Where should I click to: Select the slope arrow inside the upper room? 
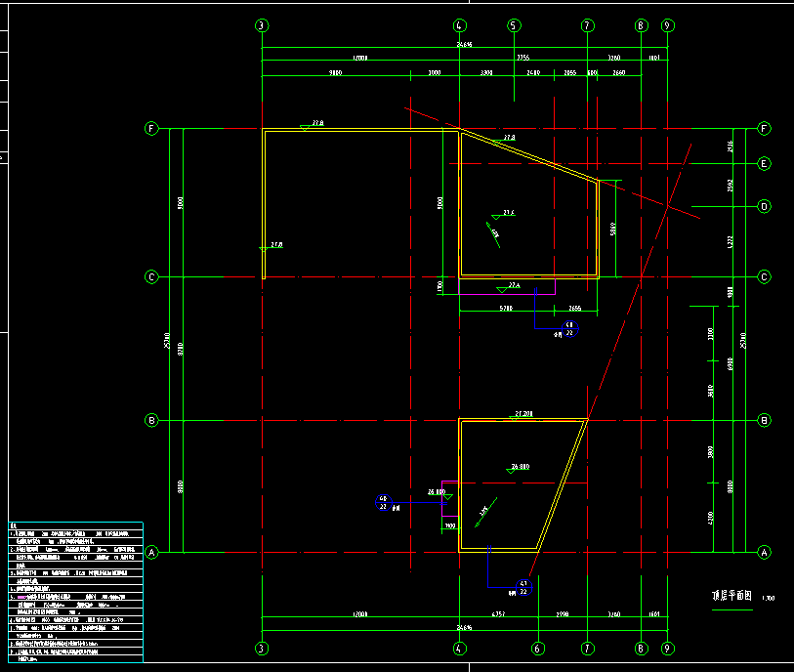pyautogui.click(x=493, y=231)
